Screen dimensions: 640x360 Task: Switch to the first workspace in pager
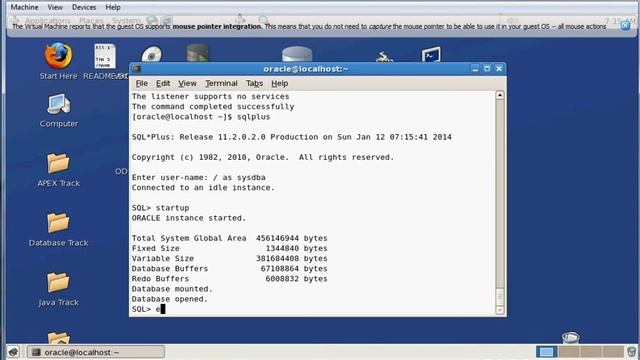click(x=546, y=352)
